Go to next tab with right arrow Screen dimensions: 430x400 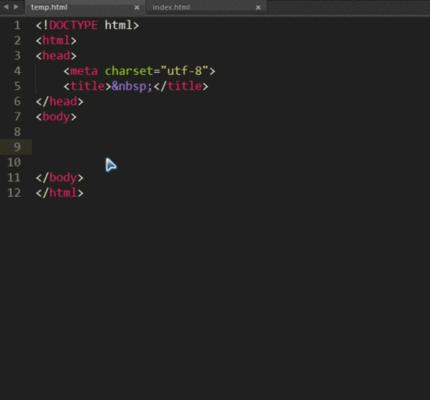click(16, 7)
